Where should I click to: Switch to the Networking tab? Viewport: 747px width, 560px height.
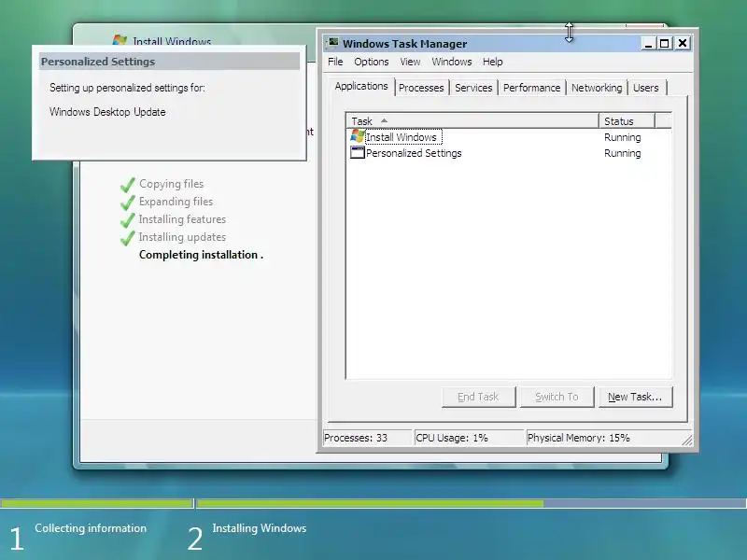[597, 88]
